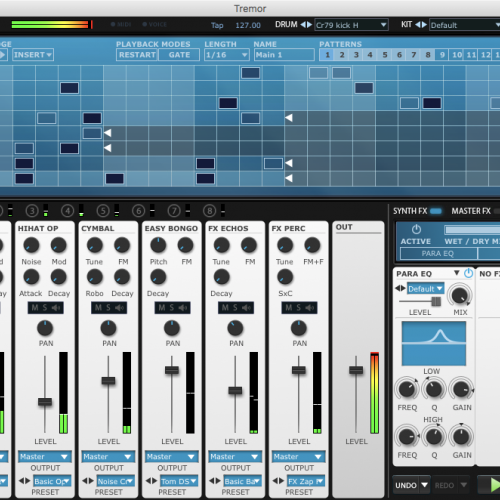This screenshot has height=500, width=500.
Task: Click the HIHAT OP PAN knob
Action: (45, 328)
